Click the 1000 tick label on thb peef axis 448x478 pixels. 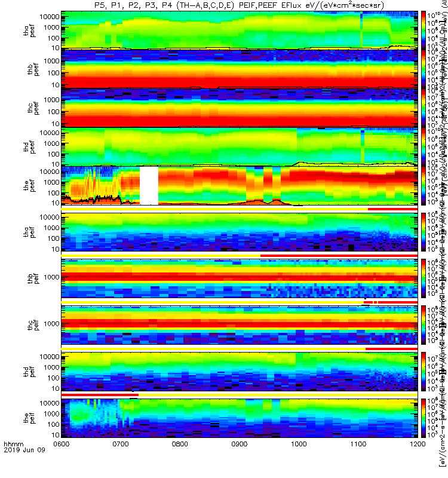51,61
